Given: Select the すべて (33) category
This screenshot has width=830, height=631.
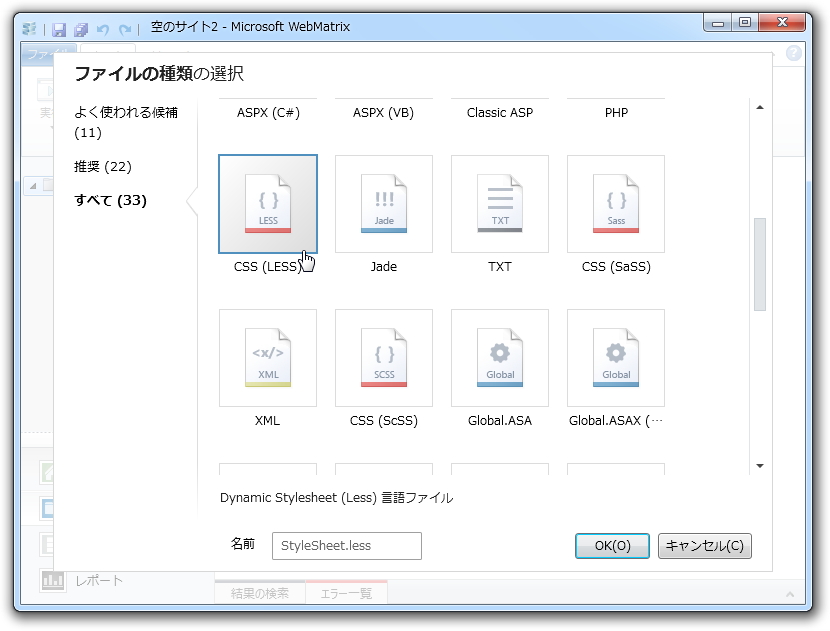Looking at the screenshot, I should pyautogui.click(x=110, y=200).
